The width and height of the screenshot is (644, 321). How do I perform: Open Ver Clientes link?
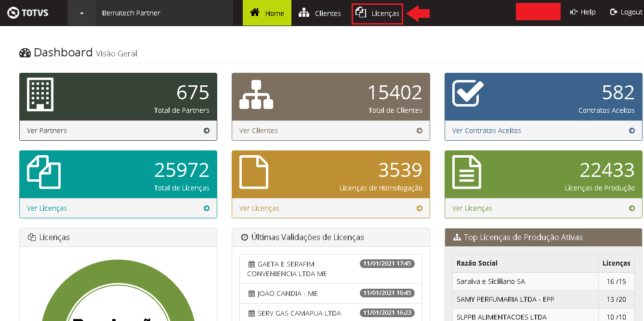[x=258, y=131]
